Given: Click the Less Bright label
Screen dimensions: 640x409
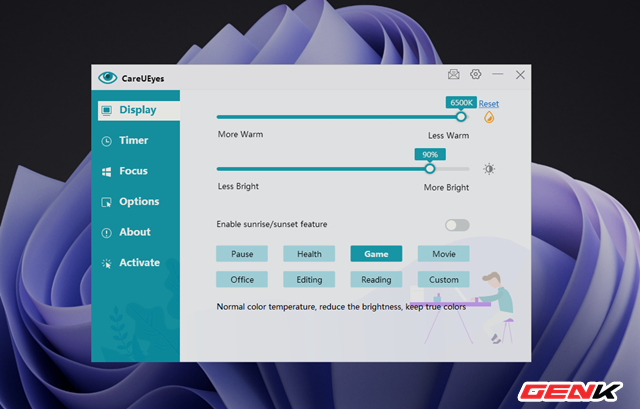Looking at the screenshot, I should tap(238, 186).
